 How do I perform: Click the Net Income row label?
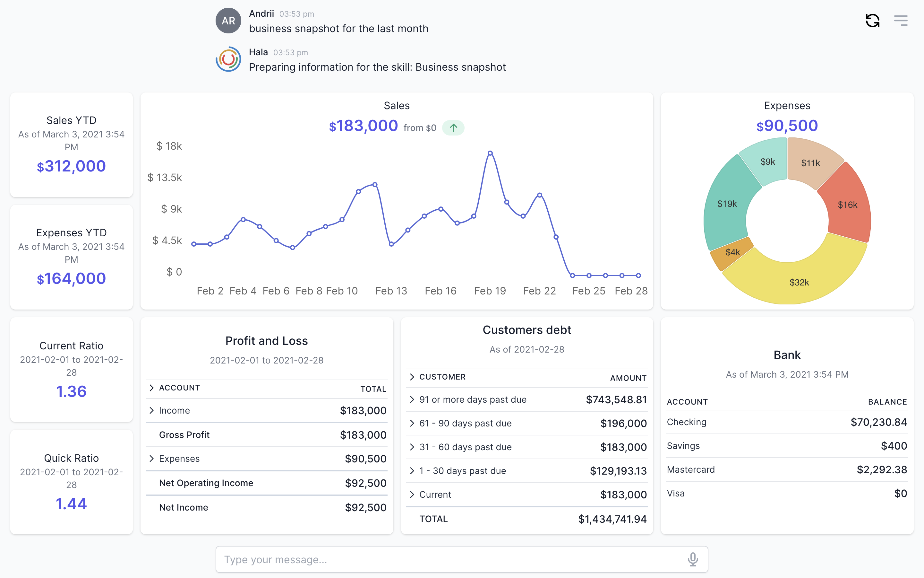click(x=183, y=507)
